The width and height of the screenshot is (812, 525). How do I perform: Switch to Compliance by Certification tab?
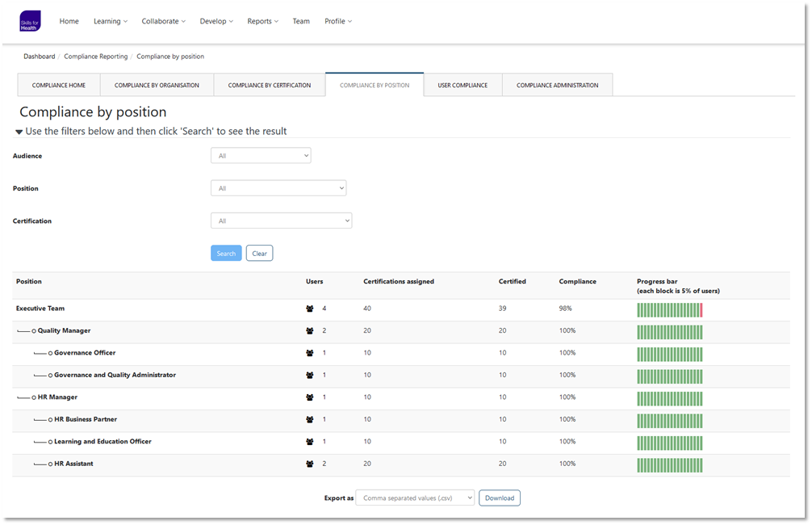click(270, 85)
